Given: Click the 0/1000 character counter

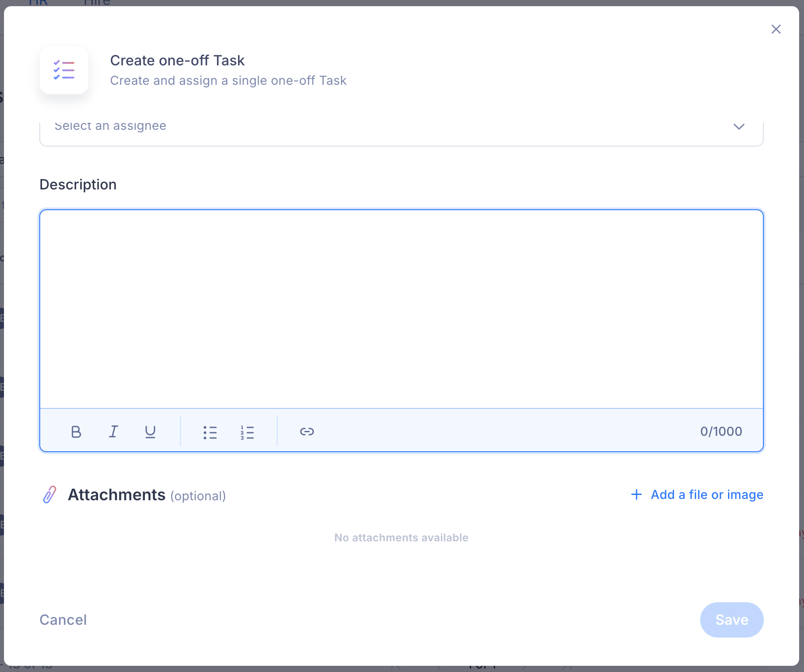Looking at the screenshot, I should click(721, 431).
